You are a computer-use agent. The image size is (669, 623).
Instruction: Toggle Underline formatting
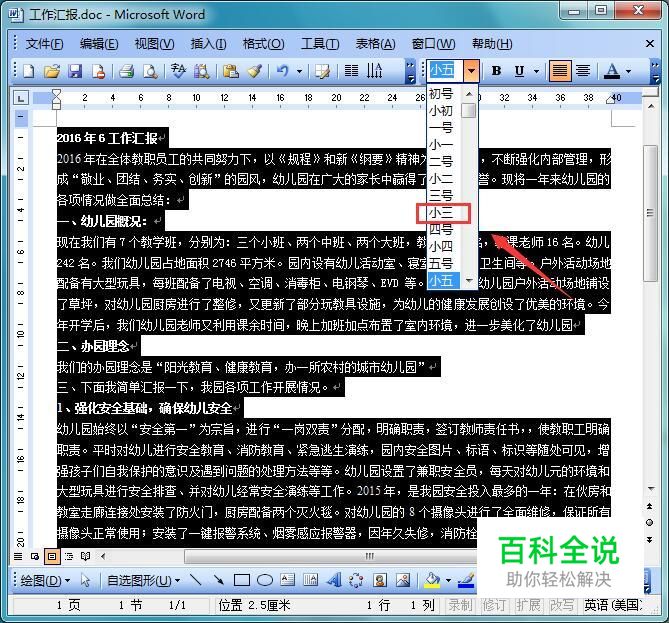pos(519,70)
